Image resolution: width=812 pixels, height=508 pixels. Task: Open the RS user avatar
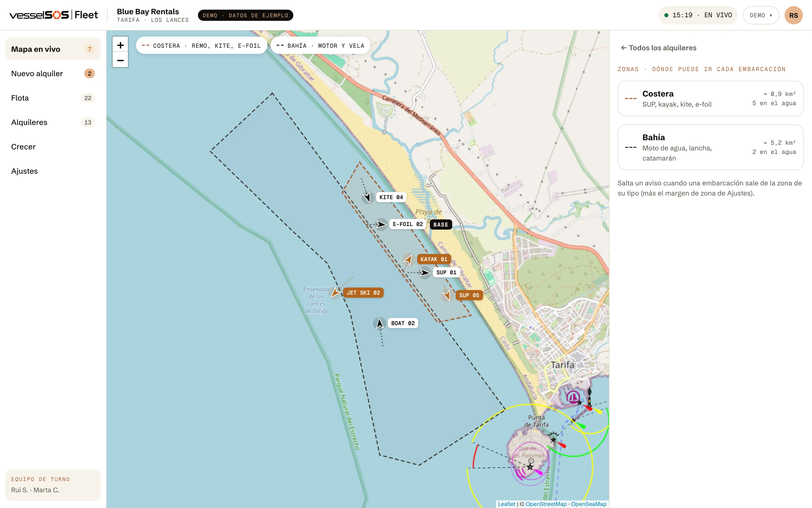point(793,15)
